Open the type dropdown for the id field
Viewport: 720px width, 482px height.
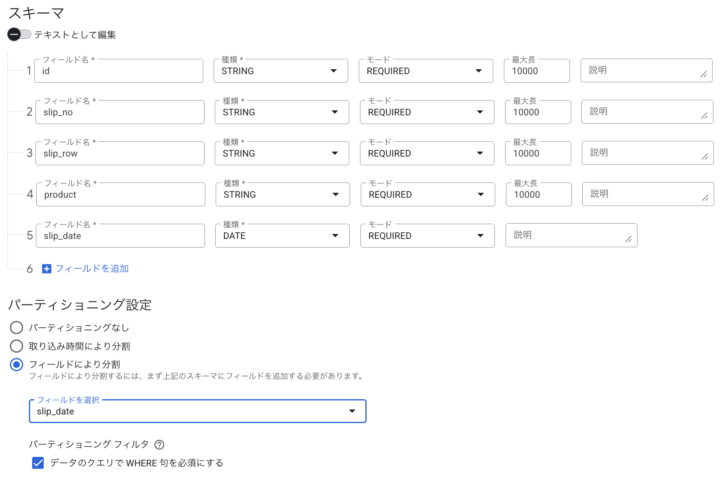[282, 71]
